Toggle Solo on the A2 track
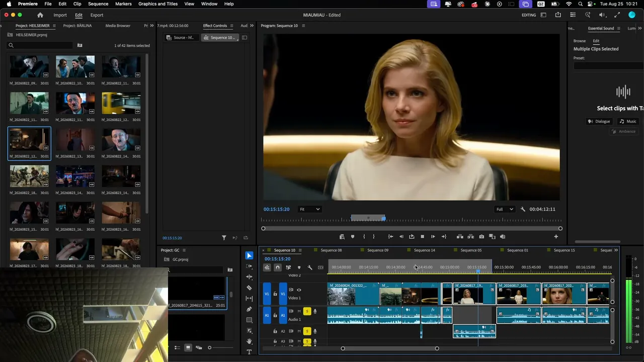The image size is (644, 362). coord(307,331)
